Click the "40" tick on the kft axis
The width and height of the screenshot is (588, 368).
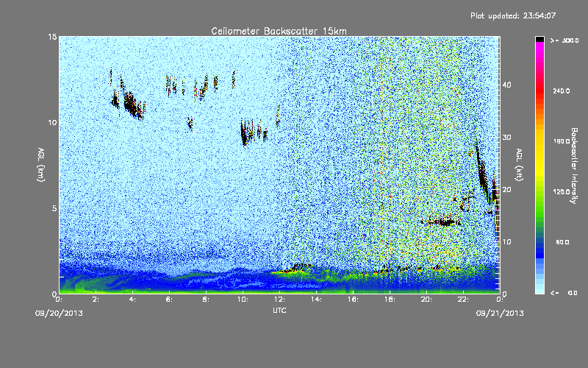pyautogui.click(x=506, y=85)
